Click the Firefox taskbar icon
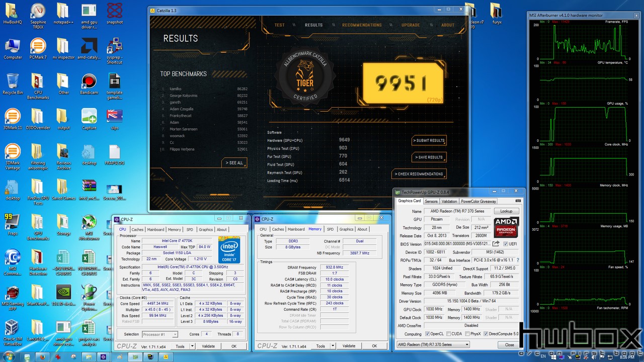Viewport: 644px width, 362px height. (x=42, y=356)
